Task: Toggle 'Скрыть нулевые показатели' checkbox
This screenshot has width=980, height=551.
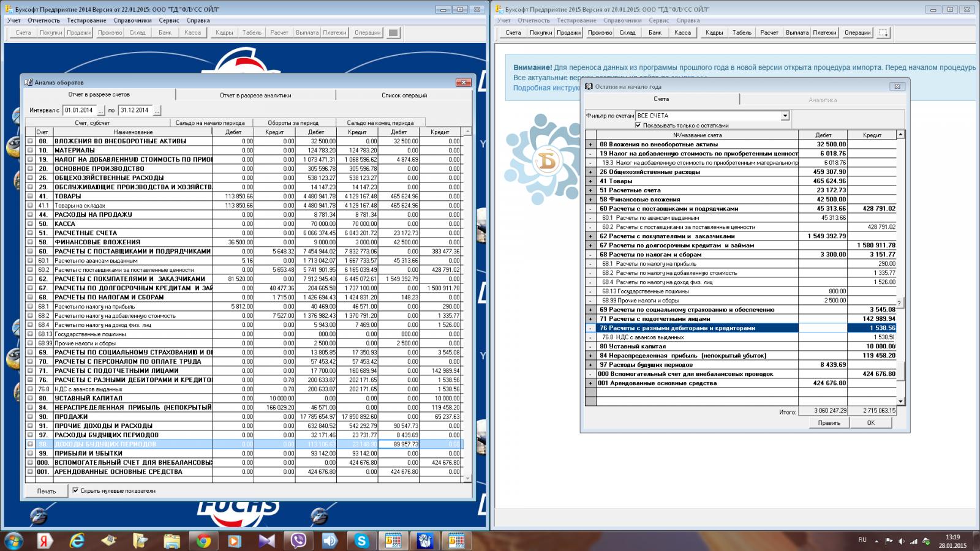Action: (x=76, y=490)
